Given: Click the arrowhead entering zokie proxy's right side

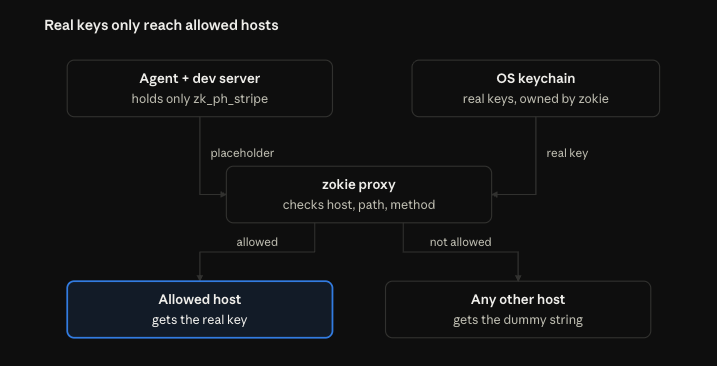Looking at the screenshot, I should [x=495, y=194].
